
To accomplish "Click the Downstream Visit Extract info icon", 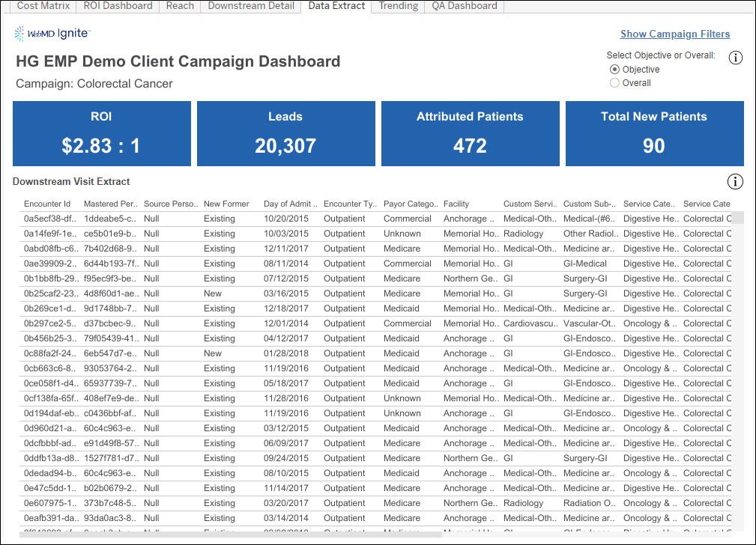I will click(735, 182).
